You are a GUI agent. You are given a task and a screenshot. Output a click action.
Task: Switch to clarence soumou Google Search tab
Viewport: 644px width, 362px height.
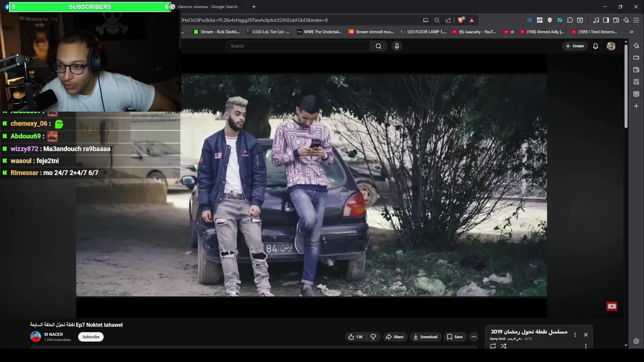point(207,7)
